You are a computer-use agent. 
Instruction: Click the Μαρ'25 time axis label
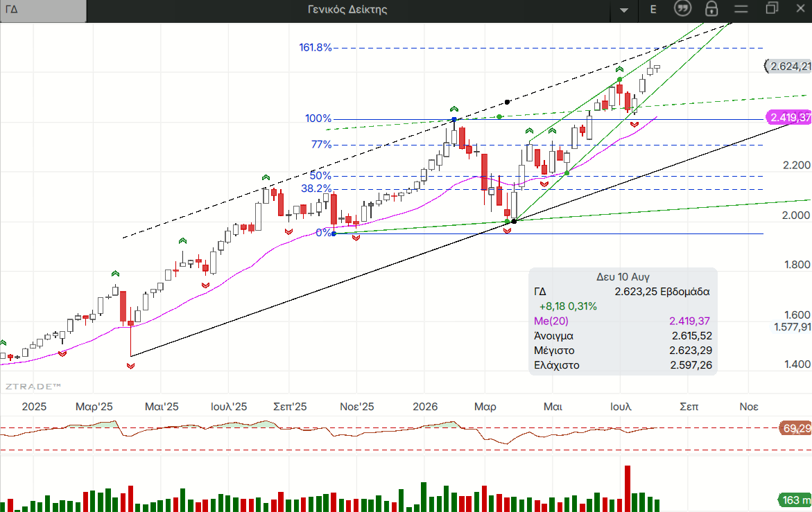tap(94, 407)
